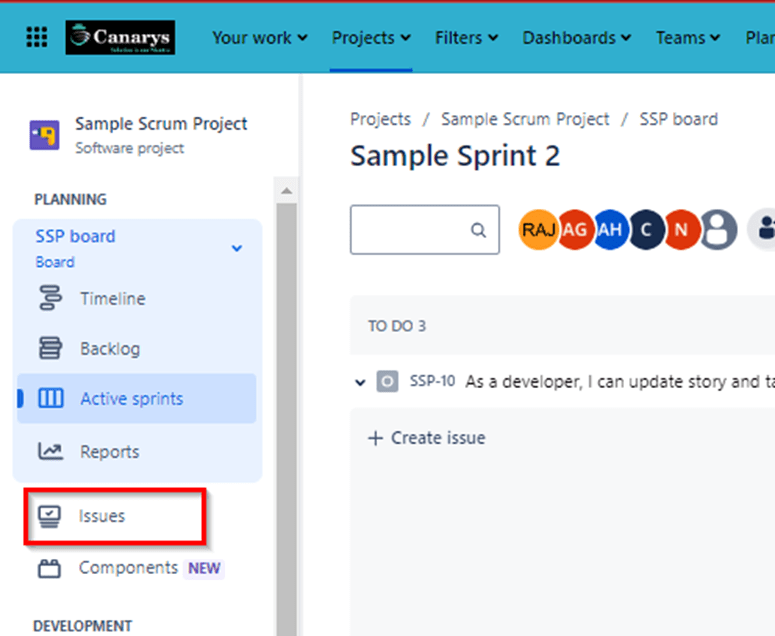Open the Issues page
The image size is (775, 636).
(102, 516)
